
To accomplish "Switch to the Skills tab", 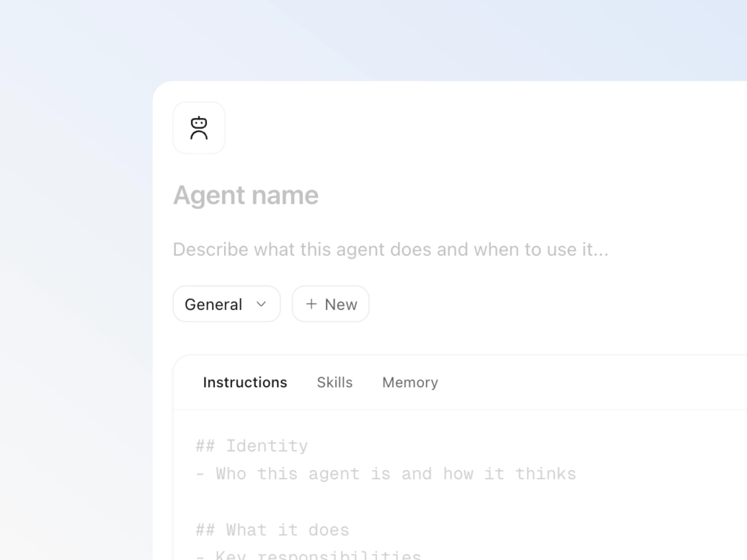I will [x=335, y=382].
